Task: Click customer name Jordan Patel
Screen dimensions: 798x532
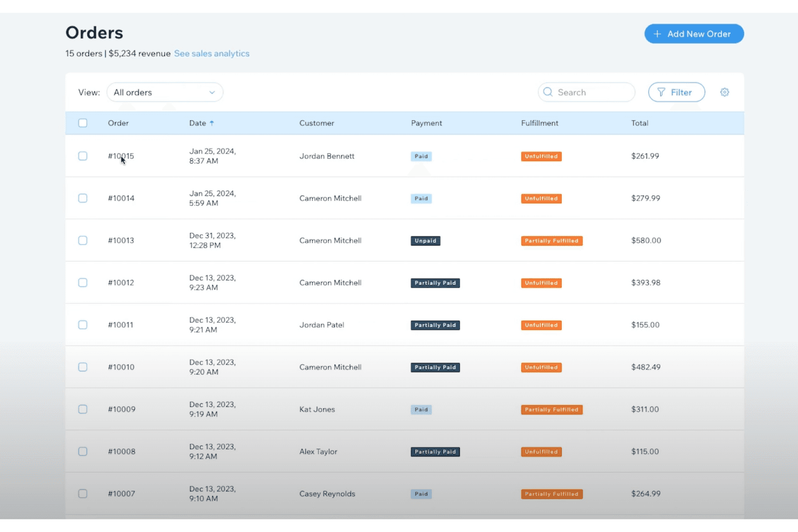Action: pyautogui.click(x=322, y=324)
